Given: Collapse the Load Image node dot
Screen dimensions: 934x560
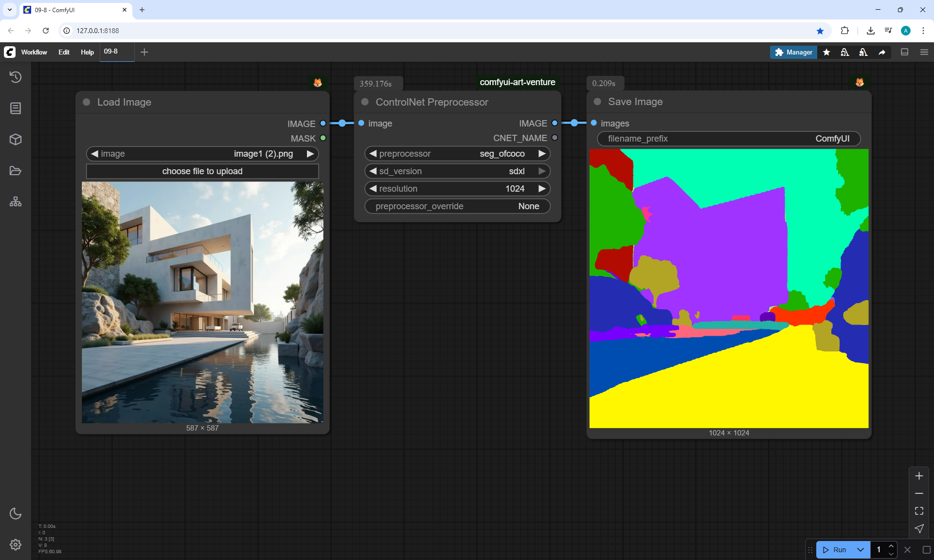Looking at the screenshot, I should [x=87, y=102].
